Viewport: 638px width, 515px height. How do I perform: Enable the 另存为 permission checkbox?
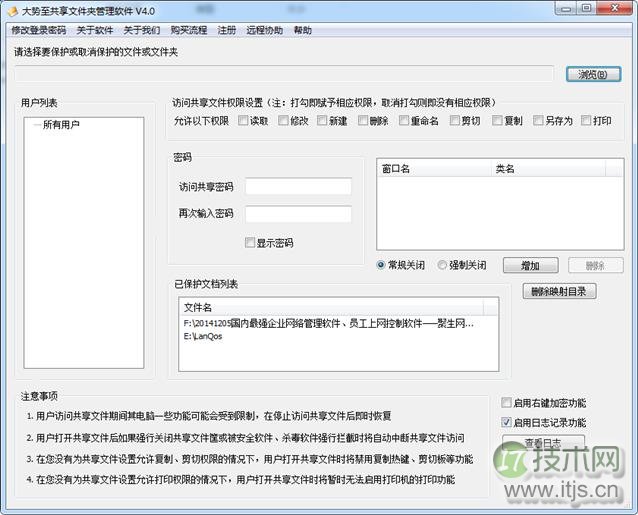tap(538, 120)
